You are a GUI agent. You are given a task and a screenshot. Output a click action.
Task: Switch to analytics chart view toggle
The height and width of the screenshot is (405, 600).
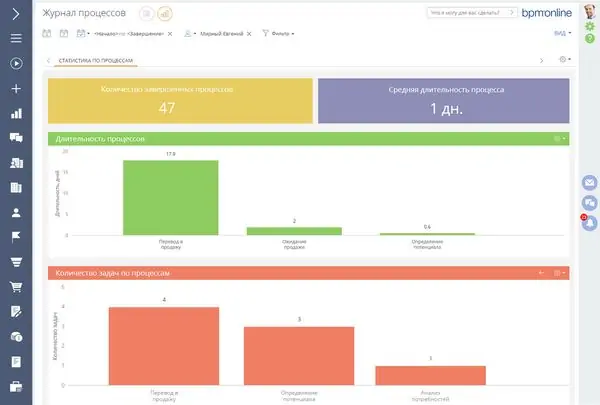pos(165,13)
